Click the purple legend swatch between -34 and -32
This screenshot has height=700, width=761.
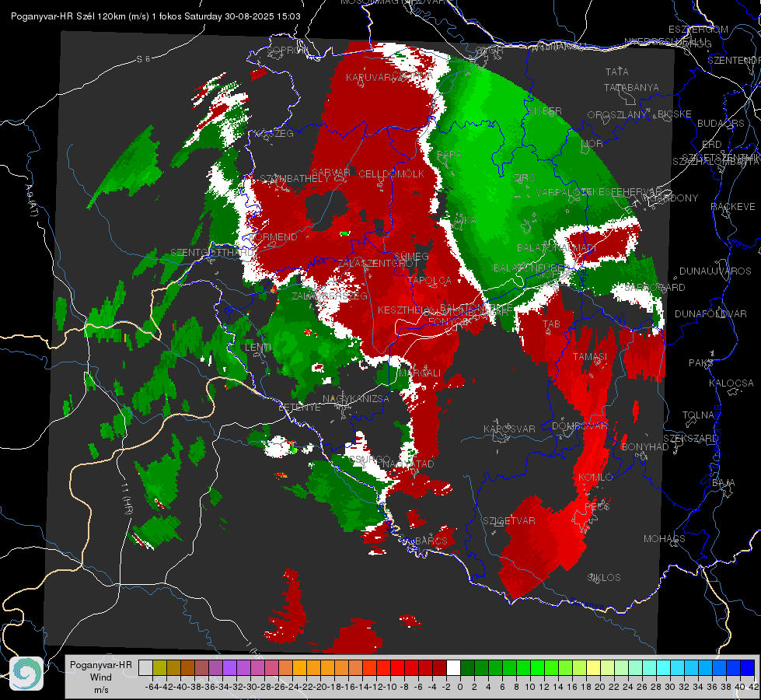pos(229,667)
